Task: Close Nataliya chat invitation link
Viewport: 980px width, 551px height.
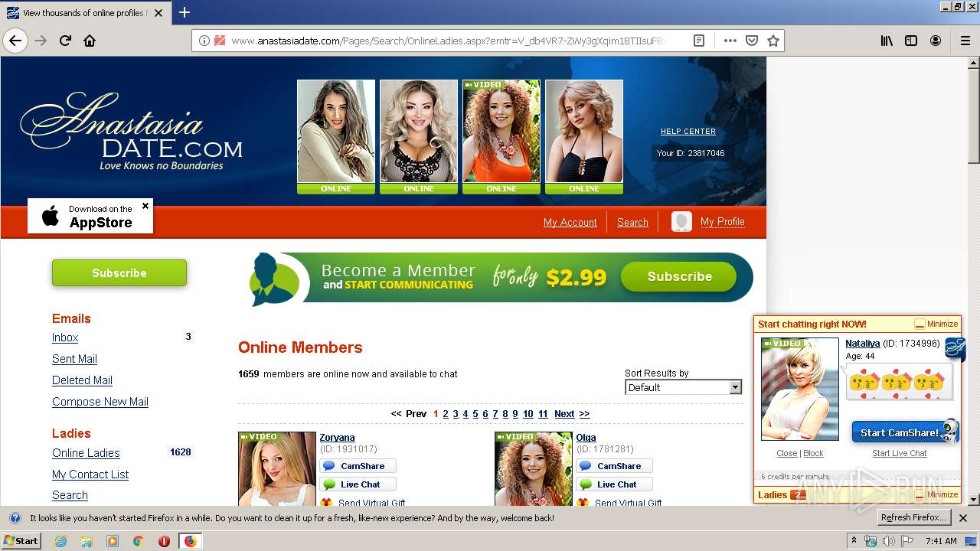Action: (787, 453)
